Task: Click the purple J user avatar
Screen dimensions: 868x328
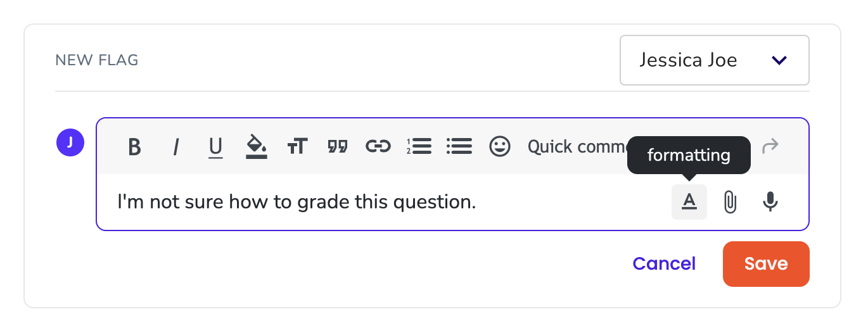Action: click(x=70, y=142)
